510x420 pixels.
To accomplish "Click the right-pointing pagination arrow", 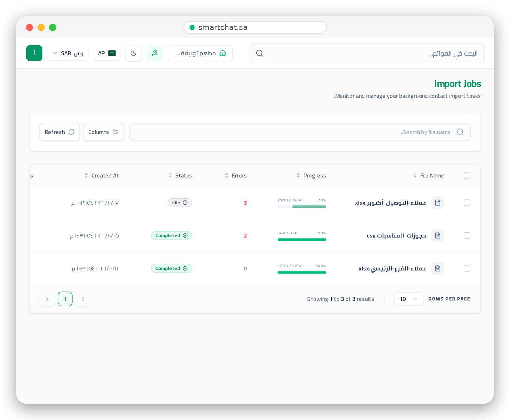I will pyautogui.click(x=47, y=299).
